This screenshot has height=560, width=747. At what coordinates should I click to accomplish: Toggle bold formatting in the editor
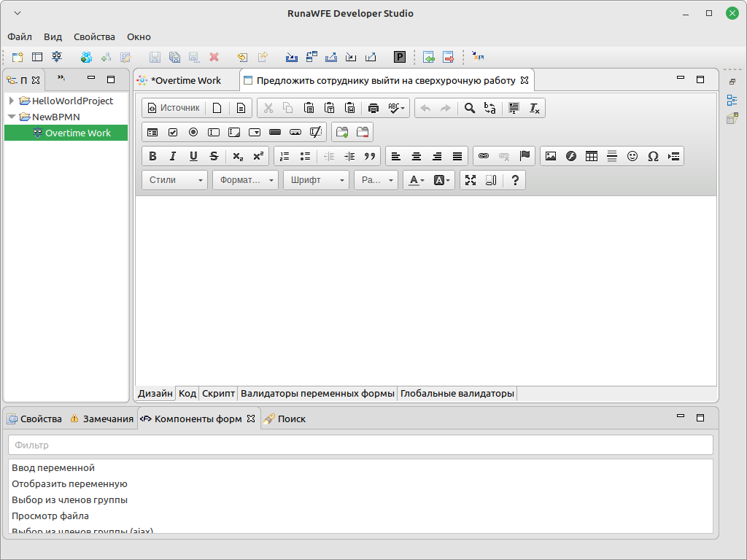tap(152, 156)
